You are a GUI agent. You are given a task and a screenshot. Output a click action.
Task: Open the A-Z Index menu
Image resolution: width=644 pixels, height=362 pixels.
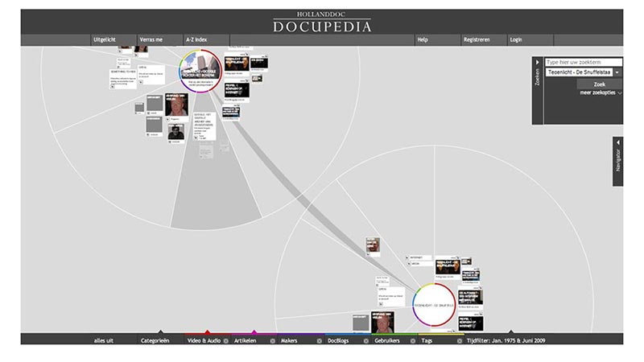coord(196,39)
